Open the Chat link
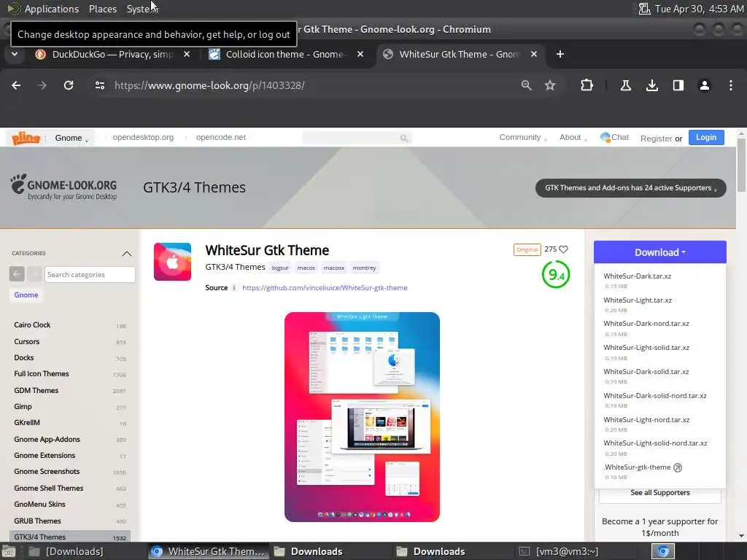747x560 pixels. 614,137
